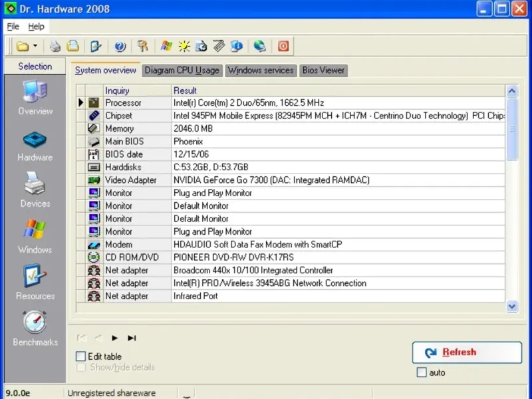Open the Benchmarks section in sidebar
Viewport: 532px width, 399px height.
(x=35, y=328)
